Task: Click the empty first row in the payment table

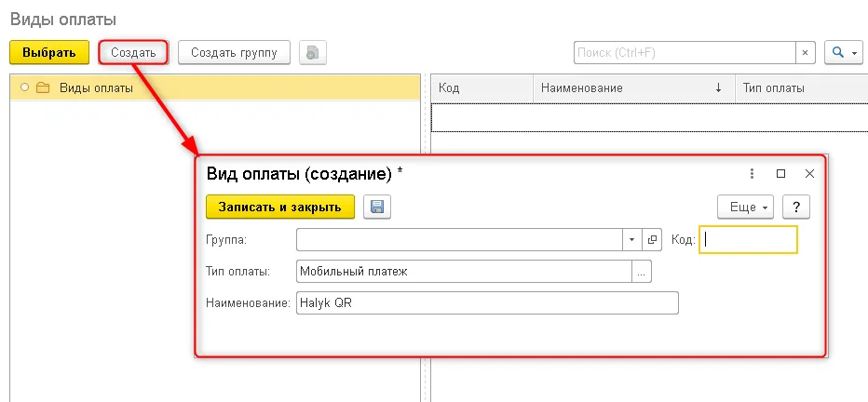Action: tap(649, 117)
